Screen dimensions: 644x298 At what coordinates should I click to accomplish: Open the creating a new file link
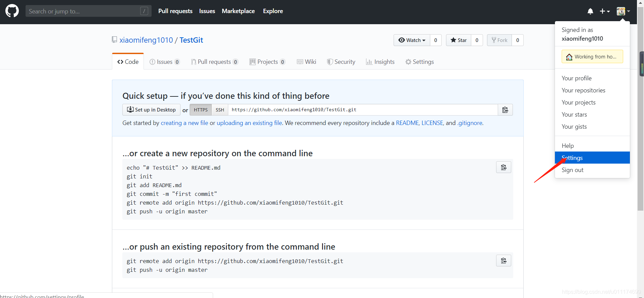(185, 123)
